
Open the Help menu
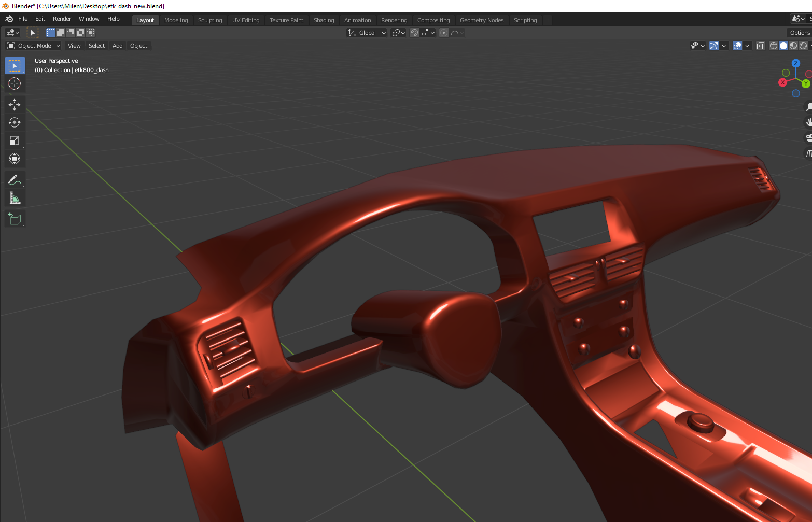114,19
